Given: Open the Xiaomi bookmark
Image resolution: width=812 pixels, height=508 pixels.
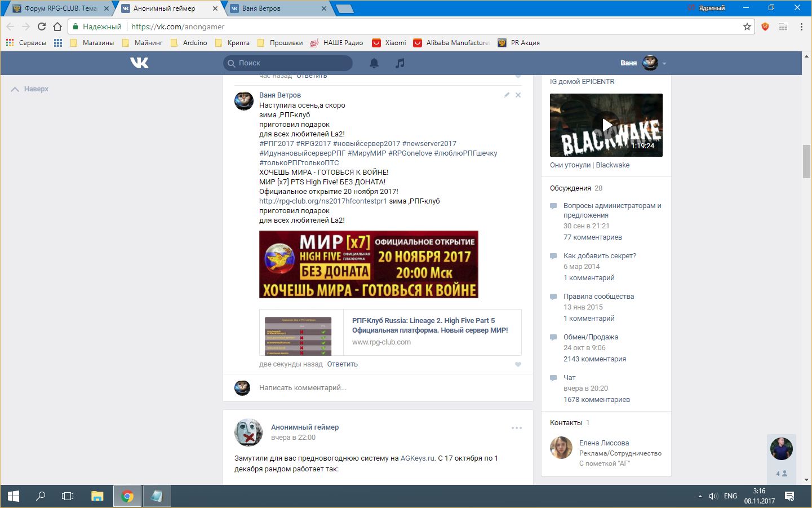Looking at the screenshot, I should (389, 43).
